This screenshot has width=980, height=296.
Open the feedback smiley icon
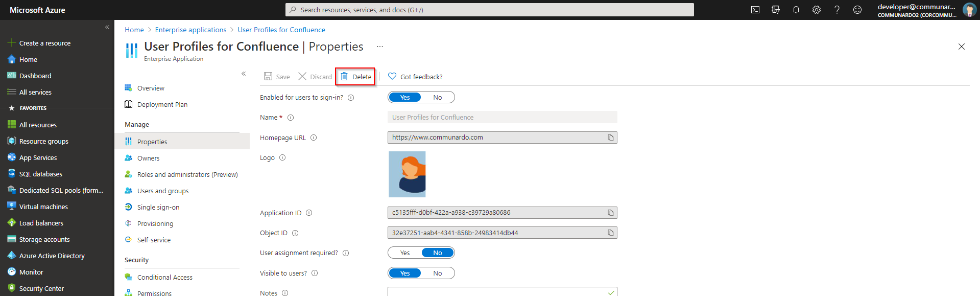857,10
